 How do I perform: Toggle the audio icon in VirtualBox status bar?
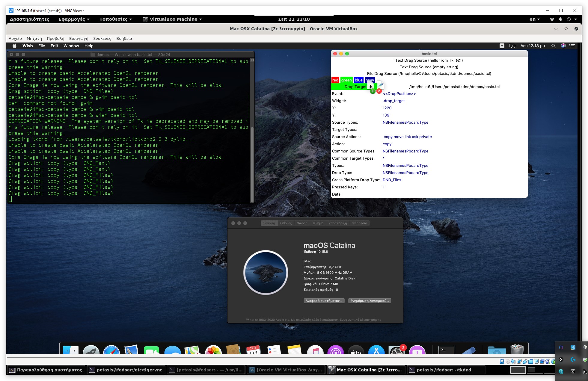pyautogui.click(x=513, y=362)
